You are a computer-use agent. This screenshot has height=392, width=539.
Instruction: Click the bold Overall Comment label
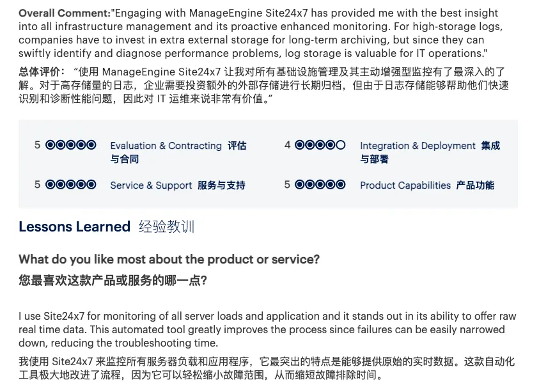pyautogui.click(x=64, y=13)
